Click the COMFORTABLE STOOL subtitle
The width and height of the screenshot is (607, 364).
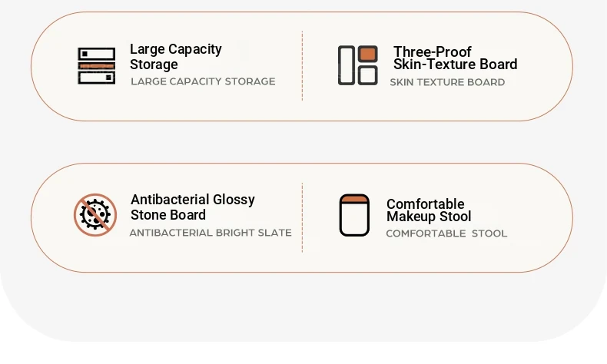pos(446,233)
